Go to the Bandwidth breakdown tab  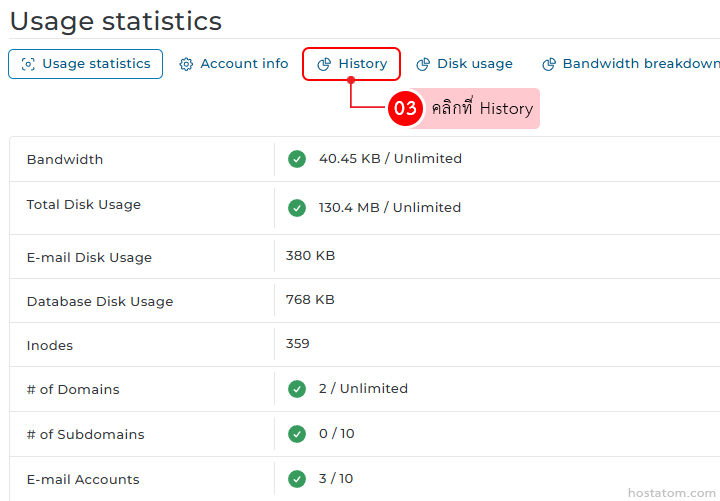pos(631,64)
